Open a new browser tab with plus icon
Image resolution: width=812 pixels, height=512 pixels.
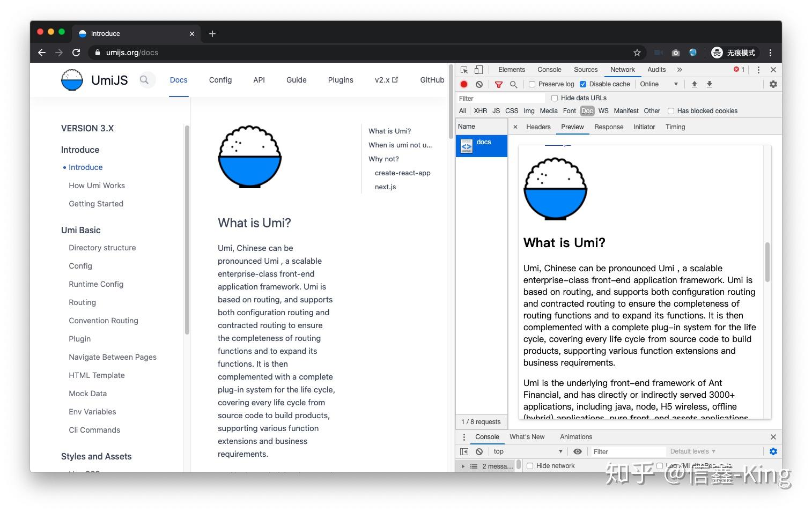click(x=212, y=34)
